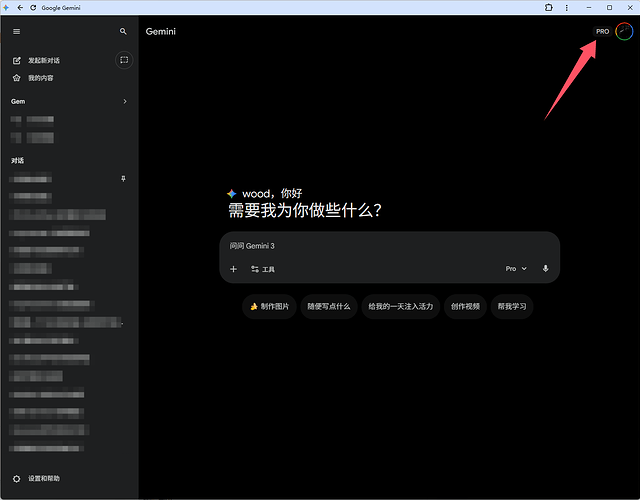
Task: Select the 制作图片 suggestion chip
Action: pyautogui.click(x=269, y=307)
